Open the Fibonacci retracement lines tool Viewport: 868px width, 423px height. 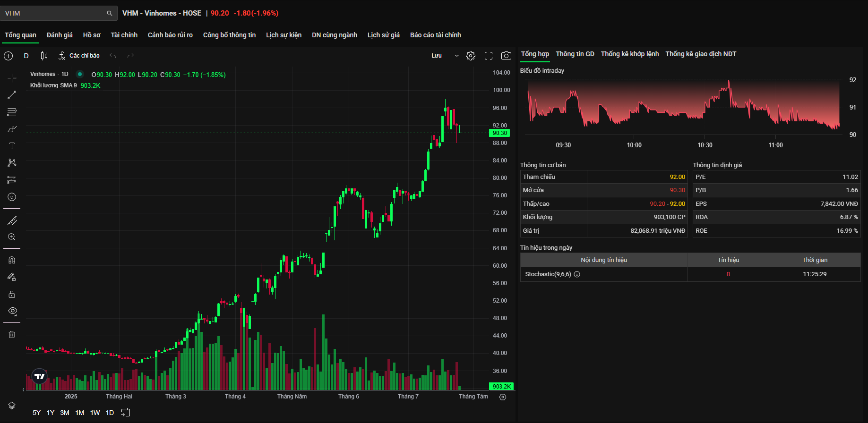click(x=12, y=112)
